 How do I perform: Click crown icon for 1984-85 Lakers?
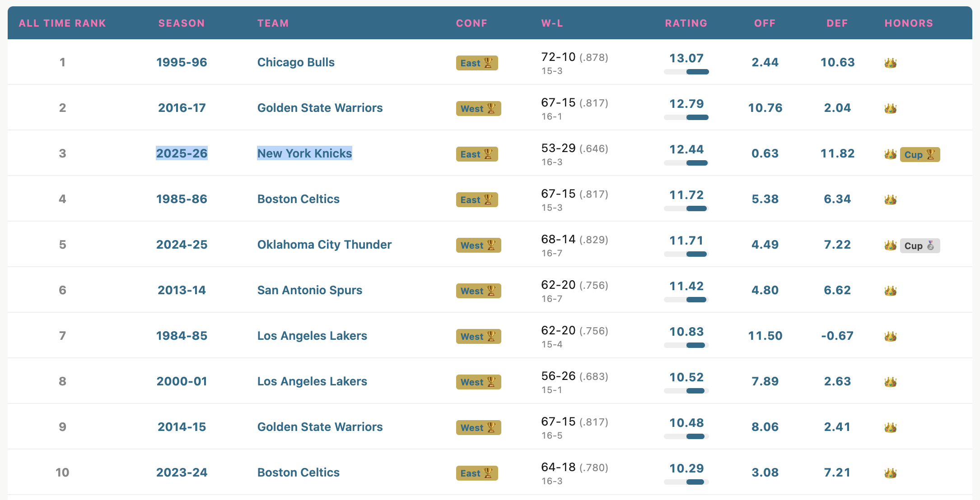pyautogui.click(x=890, y=336)
